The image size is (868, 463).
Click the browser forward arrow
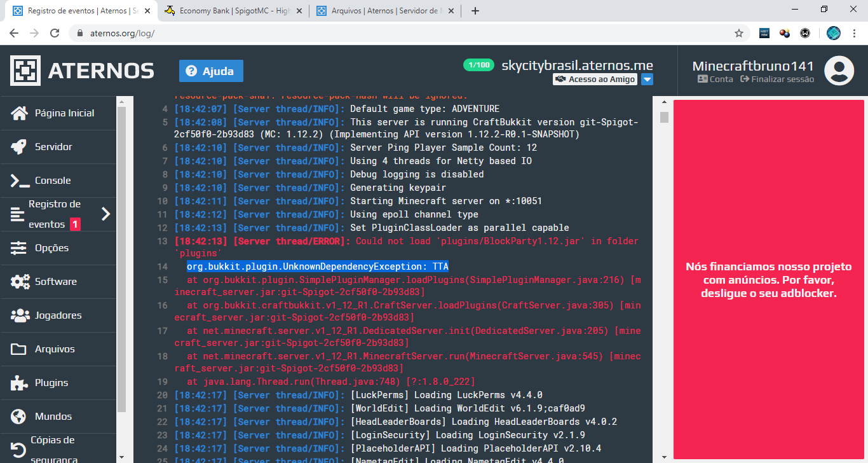coord(34,33)
